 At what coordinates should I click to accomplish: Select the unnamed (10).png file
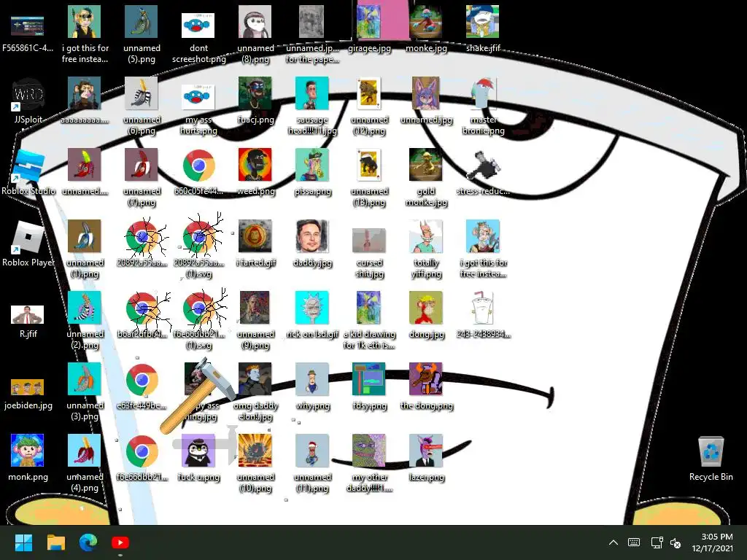[255, 463]
